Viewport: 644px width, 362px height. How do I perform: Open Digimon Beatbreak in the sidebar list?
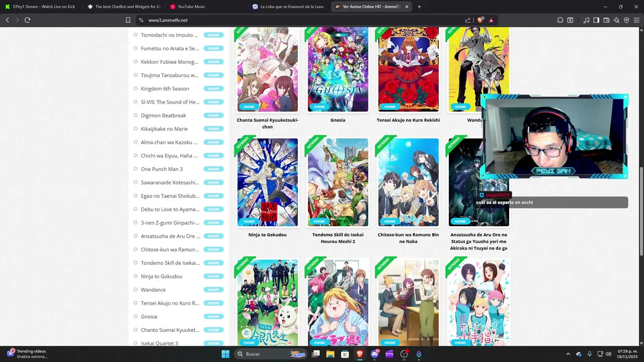tap(164, 116)
